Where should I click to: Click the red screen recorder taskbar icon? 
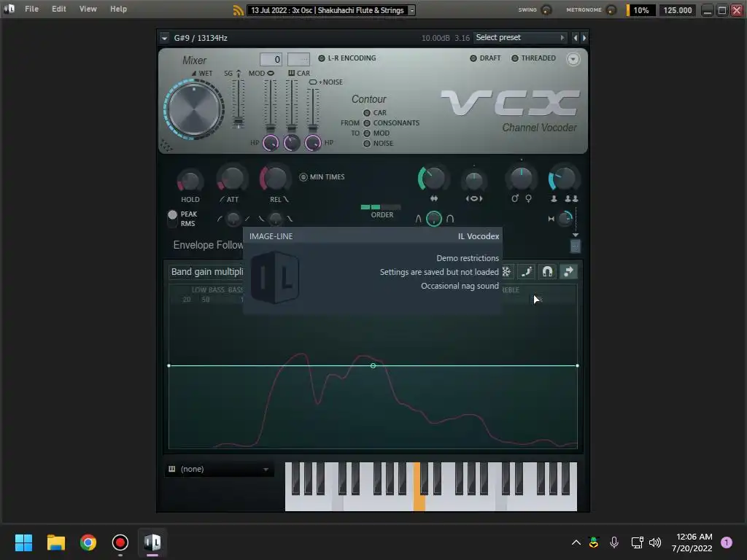point(120,542)
